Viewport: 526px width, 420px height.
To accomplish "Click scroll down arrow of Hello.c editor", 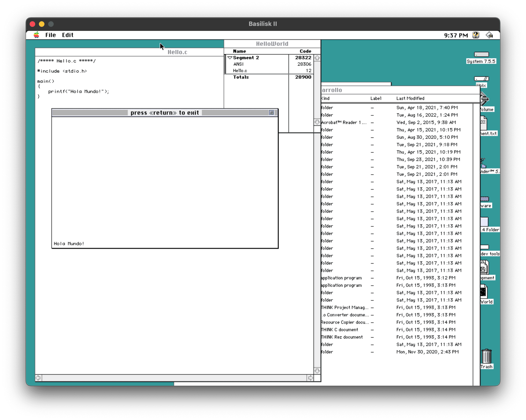I will pos(317,371).
